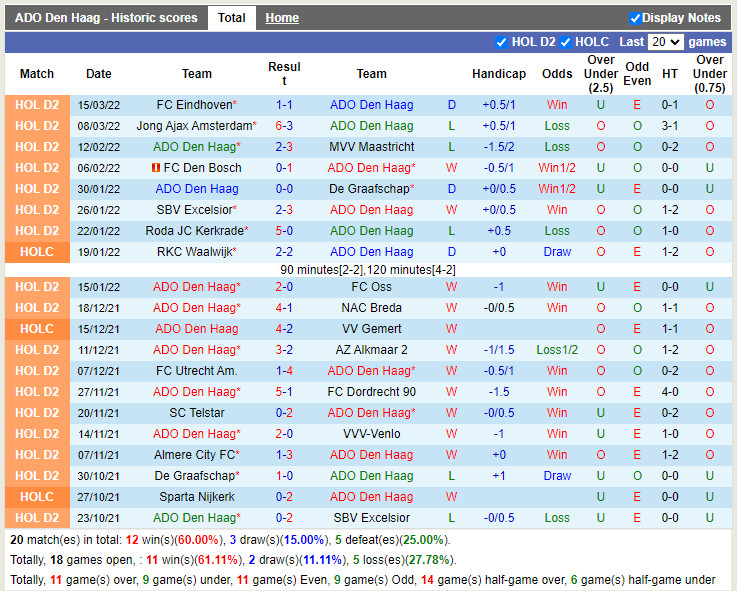Open the Last 20 games dropdown
Image resolution: width=737 pixels, height=591 pixels.
665,42
